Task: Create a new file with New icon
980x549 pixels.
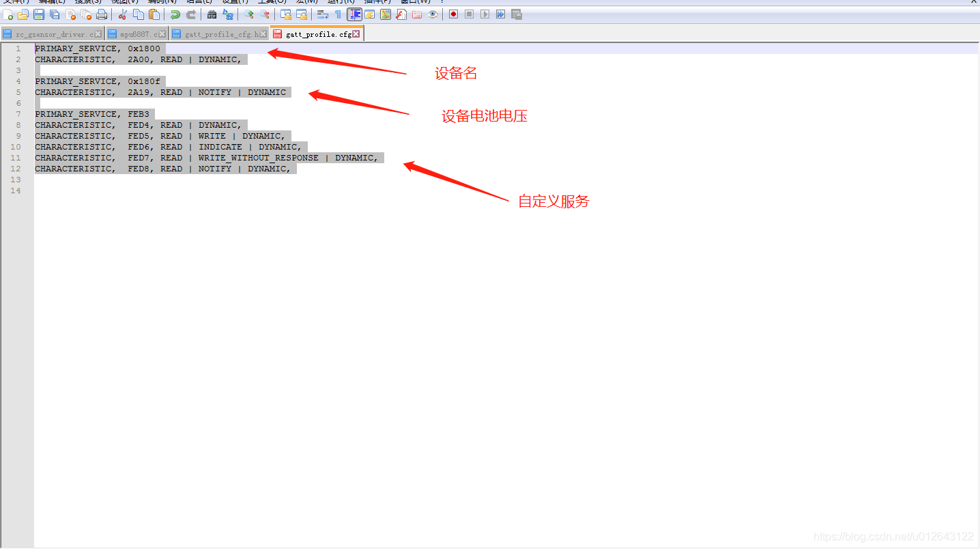Action: pyautogui.click(x=8, y=14)
